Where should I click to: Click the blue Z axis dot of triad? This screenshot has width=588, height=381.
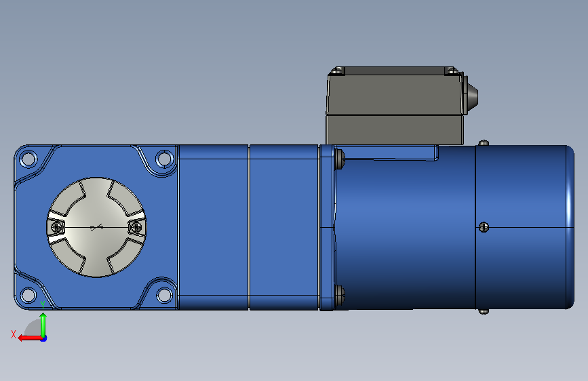coord(44,339)
